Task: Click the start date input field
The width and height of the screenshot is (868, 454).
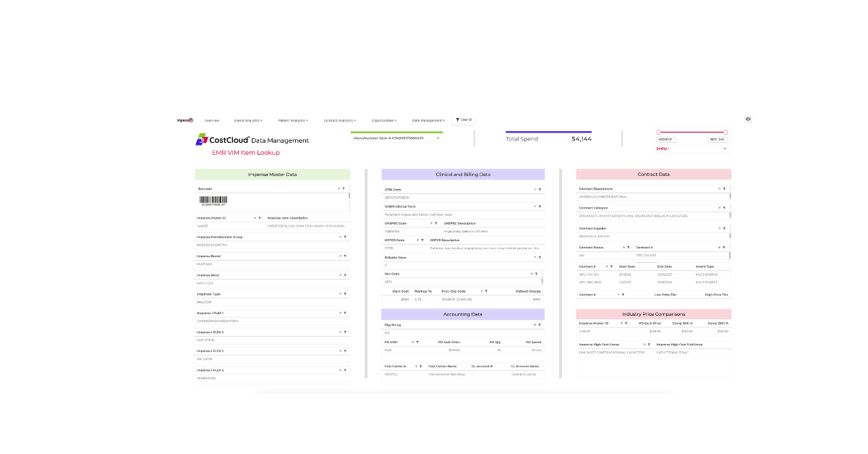Action: pos(665,139)
